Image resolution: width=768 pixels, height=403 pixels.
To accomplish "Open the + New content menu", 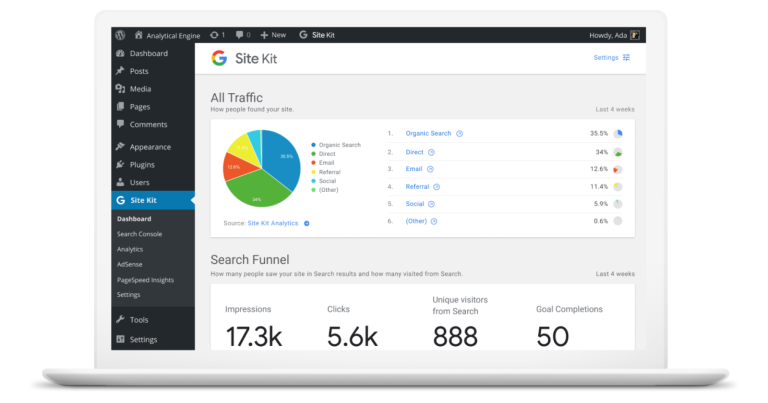I will (x=273, y=35).
